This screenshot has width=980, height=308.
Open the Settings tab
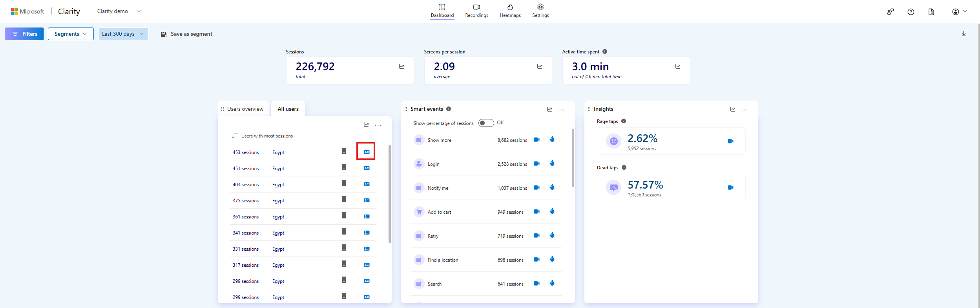540,11
